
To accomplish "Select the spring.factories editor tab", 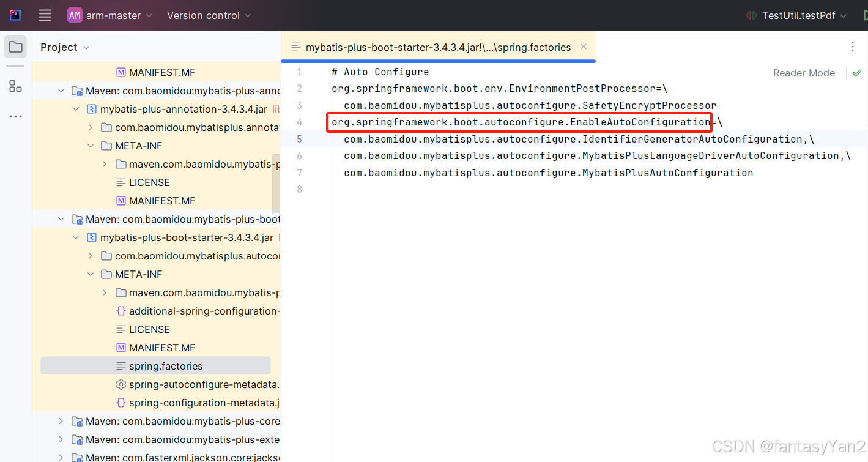I will click(438, 47).
